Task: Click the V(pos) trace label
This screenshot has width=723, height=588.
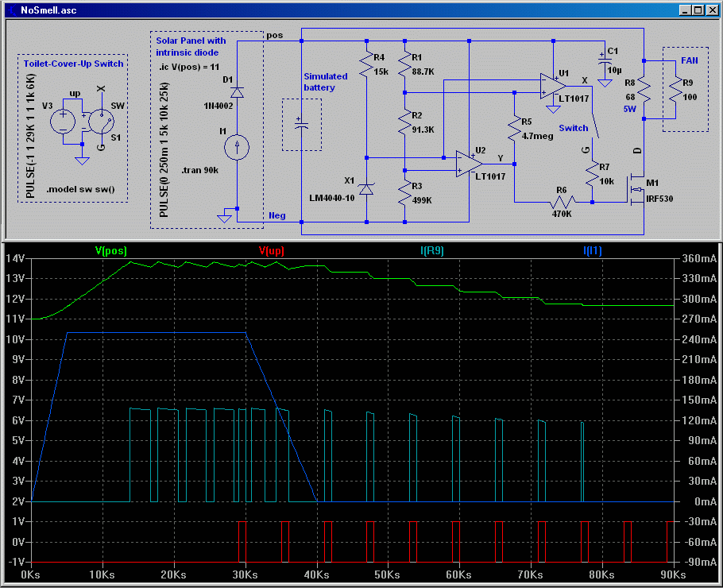Action: click(x=111, y=250)
